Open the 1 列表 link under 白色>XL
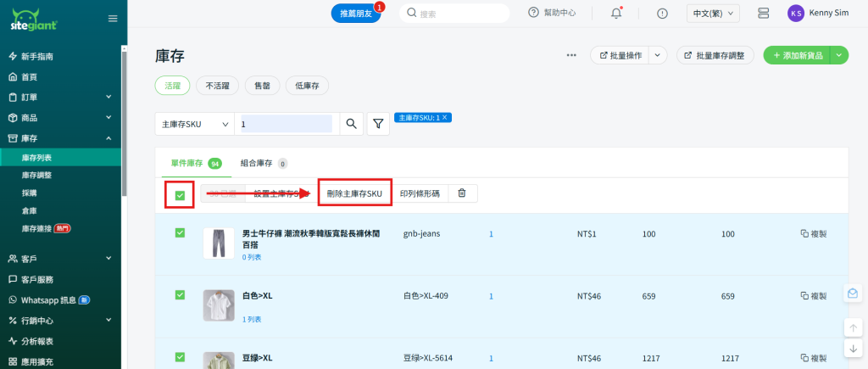This screenshot has width=868, height=369. (x=251, y=320)
